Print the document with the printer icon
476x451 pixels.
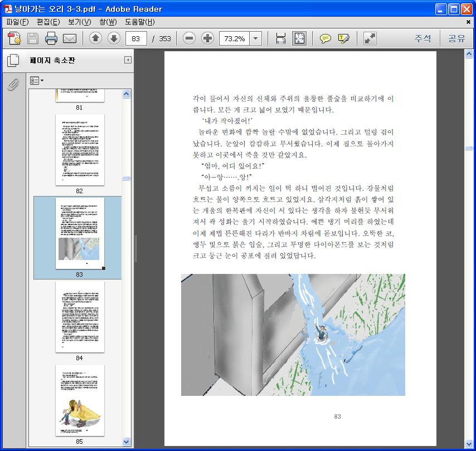point(51,38)
